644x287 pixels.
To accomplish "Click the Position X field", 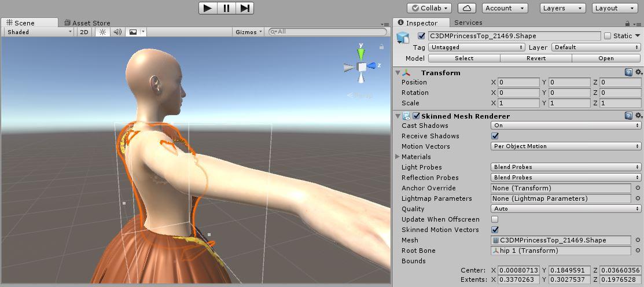I will pos(519,82).
